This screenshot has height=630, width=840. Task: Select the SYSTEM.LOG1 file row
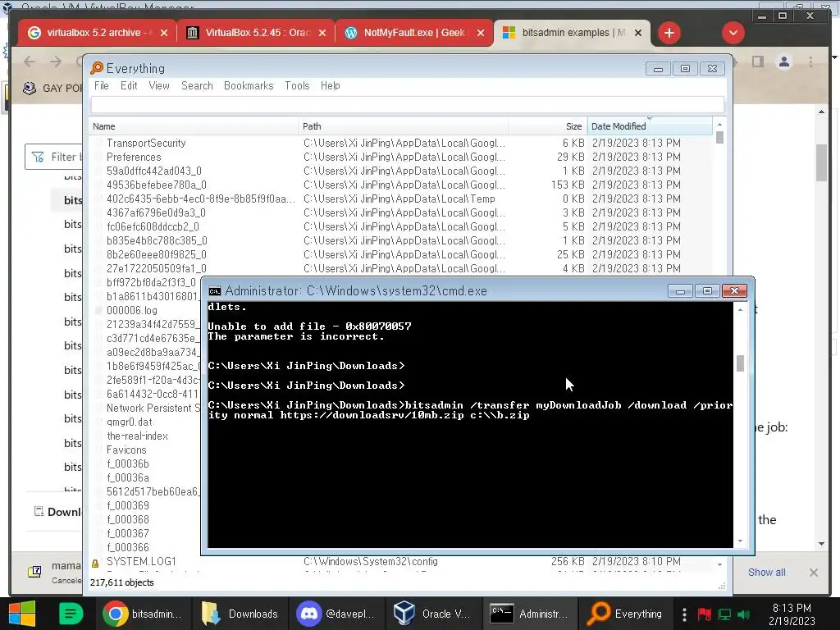[402, 561]
